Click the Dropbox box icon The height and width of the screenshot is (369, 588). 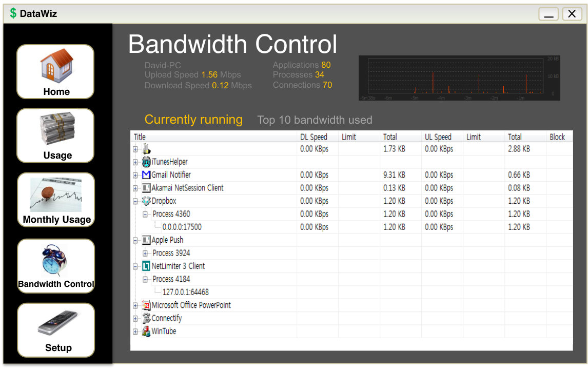click(146, 201)
